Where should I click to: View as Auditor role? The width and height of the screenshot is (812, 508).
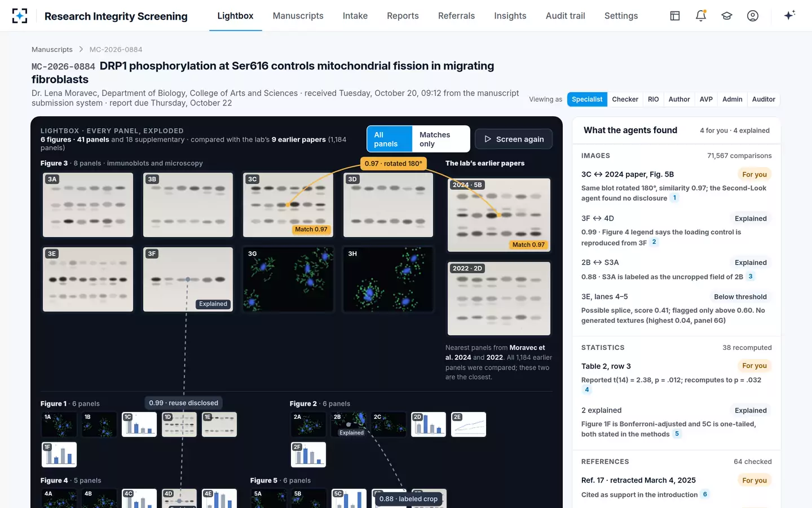click(x=764, y=99)
